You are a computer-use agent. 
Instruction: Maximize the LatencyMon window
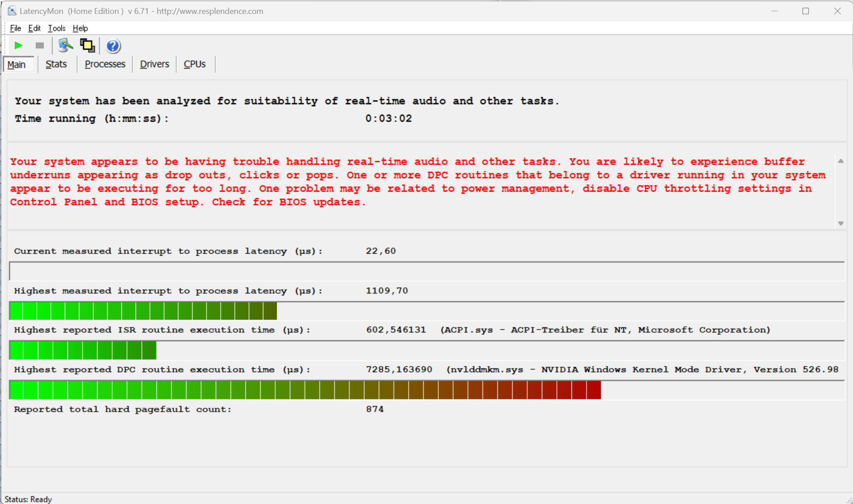805,11
